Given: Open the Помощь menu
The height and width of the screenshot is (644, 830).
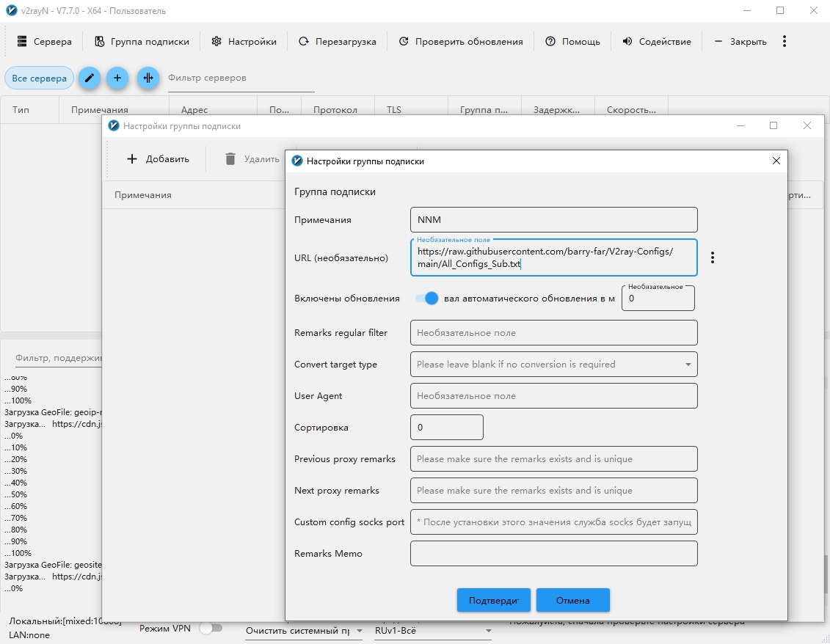Looking at the screenshot, I should pyautogui.click(x=572, y=41).
